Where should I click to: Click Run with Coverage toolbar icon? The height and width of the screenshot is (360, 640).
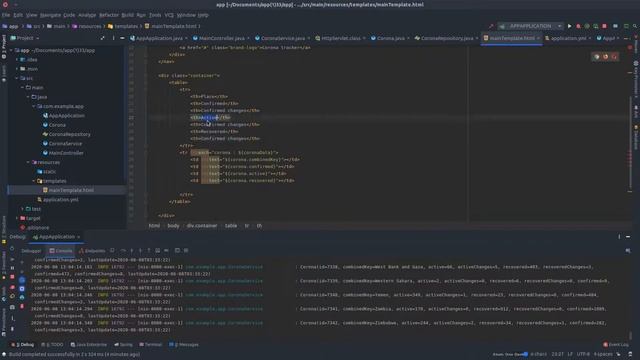(x=587, y=26)
